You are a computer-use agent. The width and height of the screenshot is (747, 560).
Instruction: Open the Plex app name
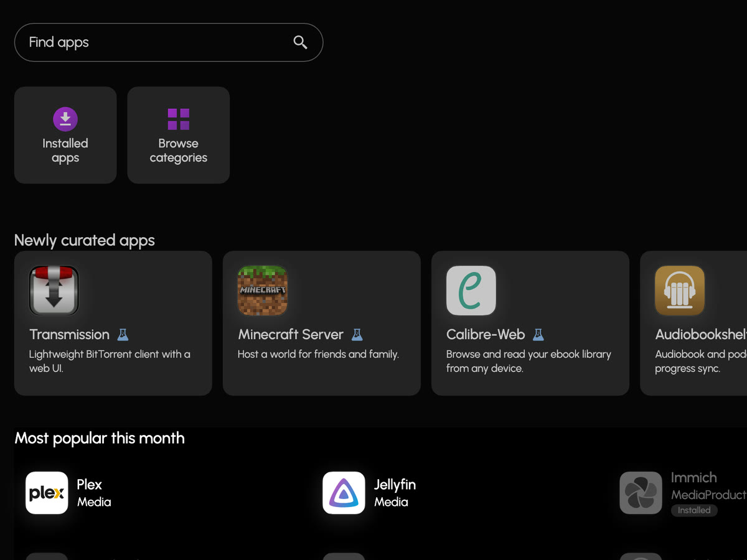click(x=89, y=485)
